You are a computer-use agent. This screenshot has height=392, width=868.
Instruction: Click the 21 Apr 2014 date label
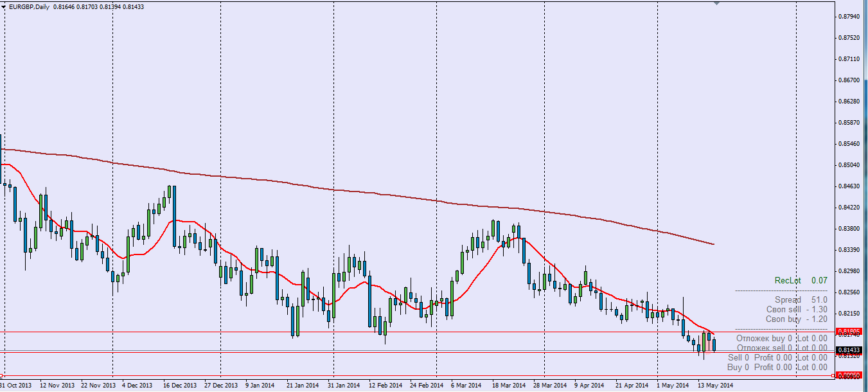[x=632, y=386]
